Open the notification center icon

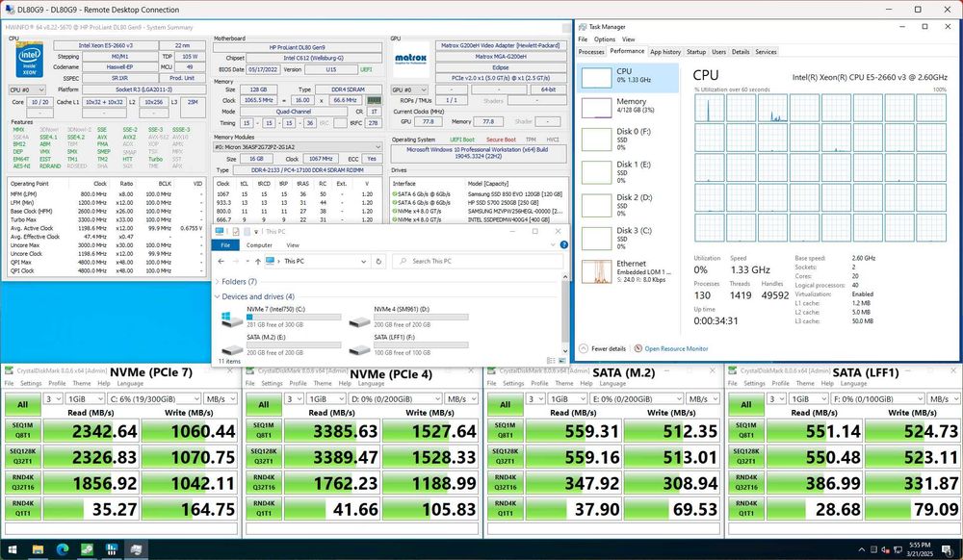click(x=949, y=549)
